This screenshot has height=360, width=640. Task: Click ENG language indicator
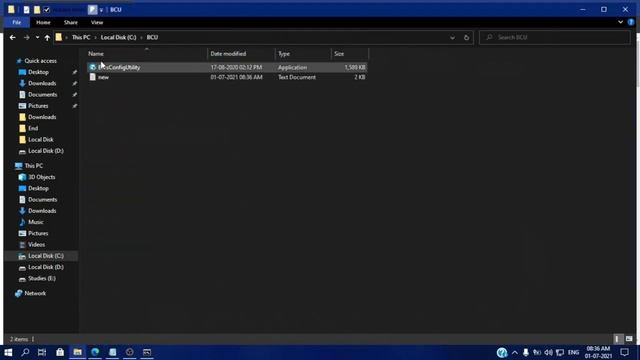click(573, 352)
